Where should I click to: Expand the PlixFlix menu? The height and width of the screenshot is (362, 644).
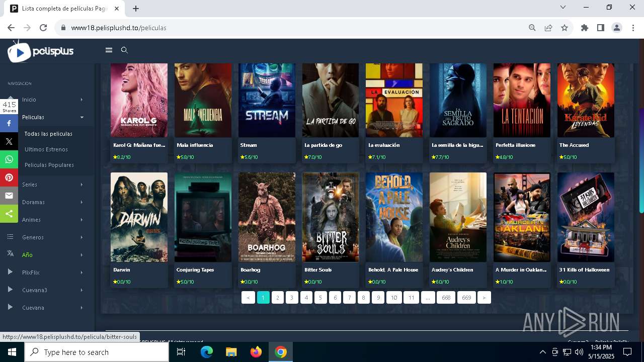tap(47, 273)
